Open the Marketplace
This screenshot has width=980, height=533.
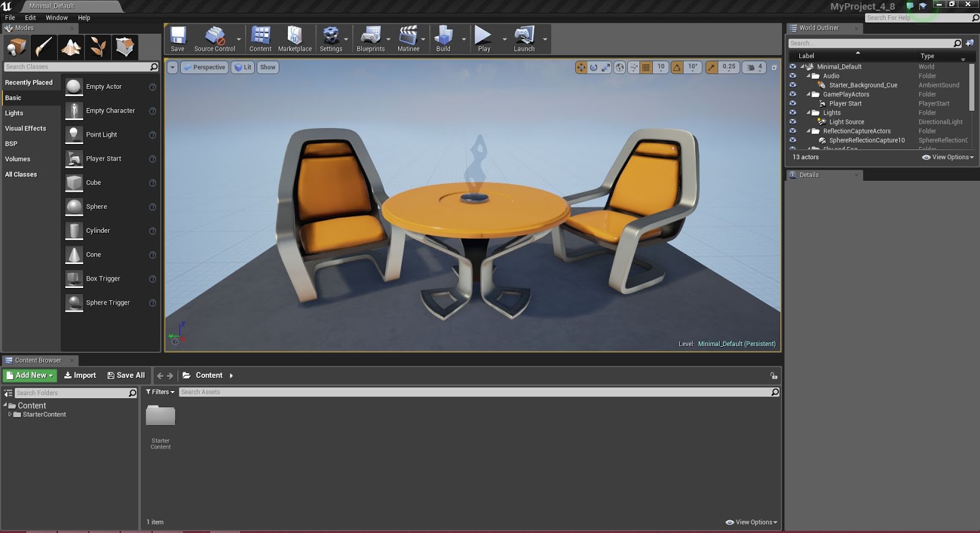295,39
